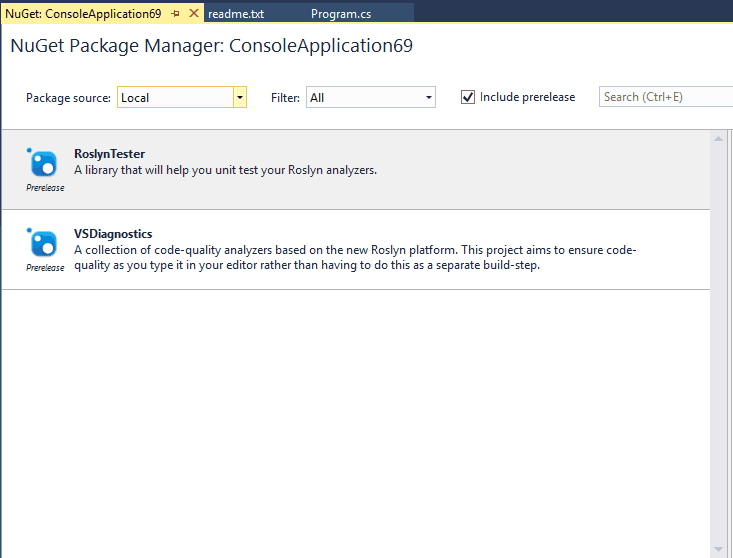Switch to the readme.txt tab
The height and width of the screenshot is (558, 733).
pyautogui.click(x=236, y=14)
